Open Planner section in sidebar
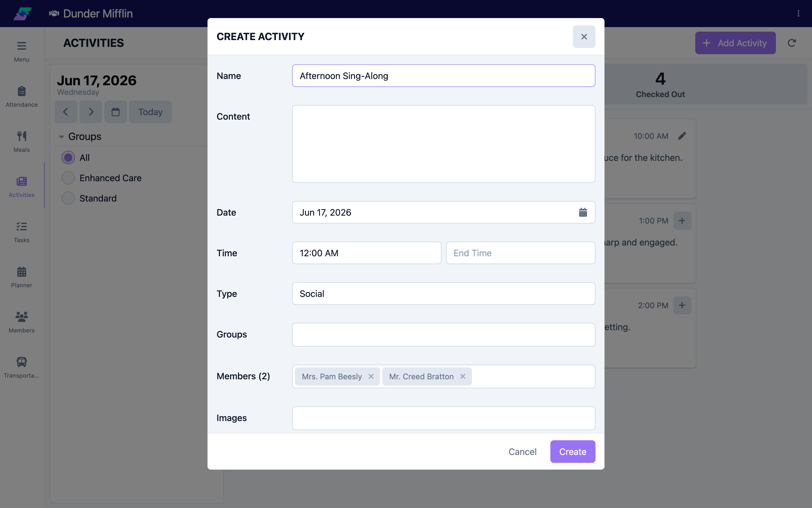812x508 pixels. 21,277
